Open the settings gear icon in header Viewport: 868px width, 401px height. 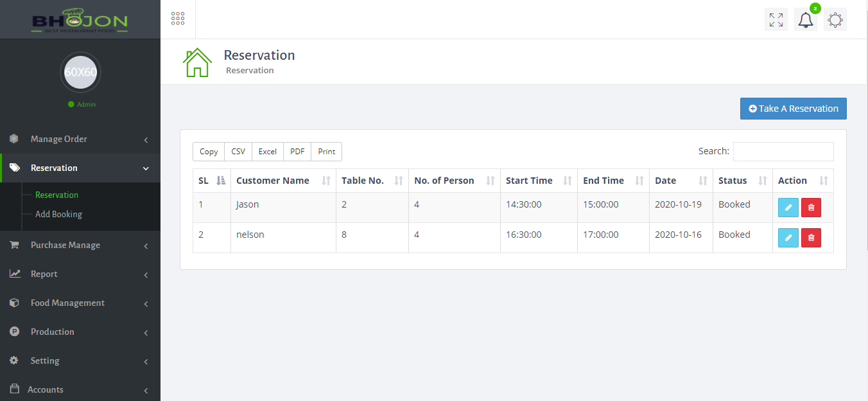pos(835,20)
